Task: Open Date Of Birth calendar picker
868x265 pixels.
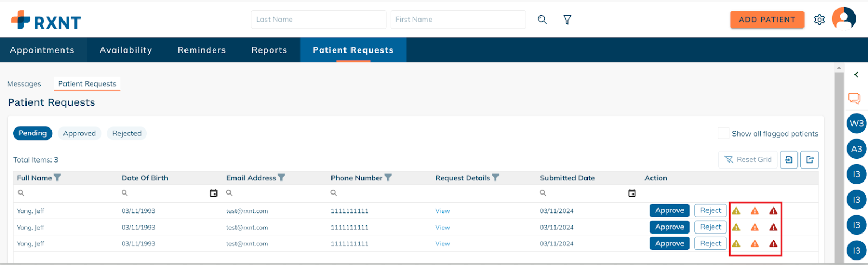Action: coord(214,193)
